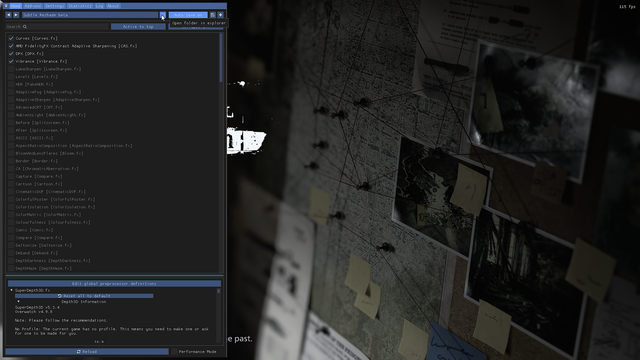Enable the Border [Border.fx] effect
This screenshot has height=360, width=640.
click(x=11, y=161)
